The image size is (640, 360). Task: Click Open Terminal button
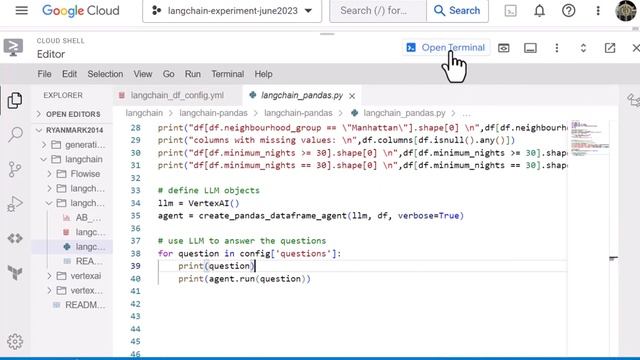tap(446, 48)
